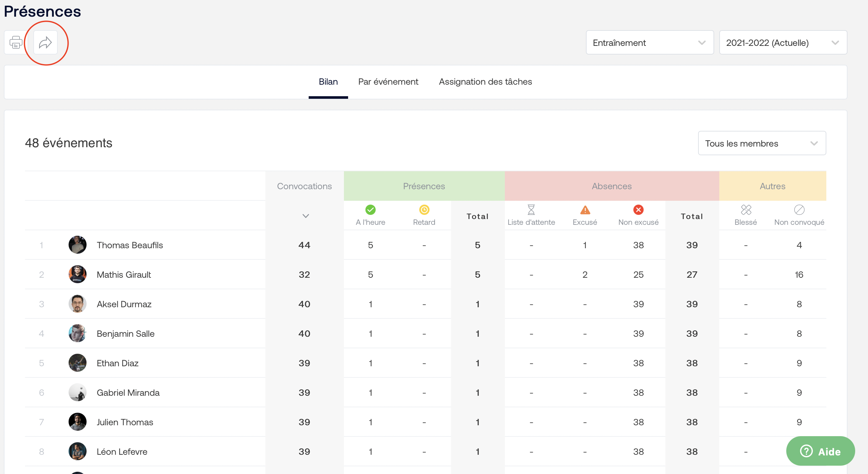
Task: Open Ethan Diaz's avatar picture
Action: click(78, 363)
